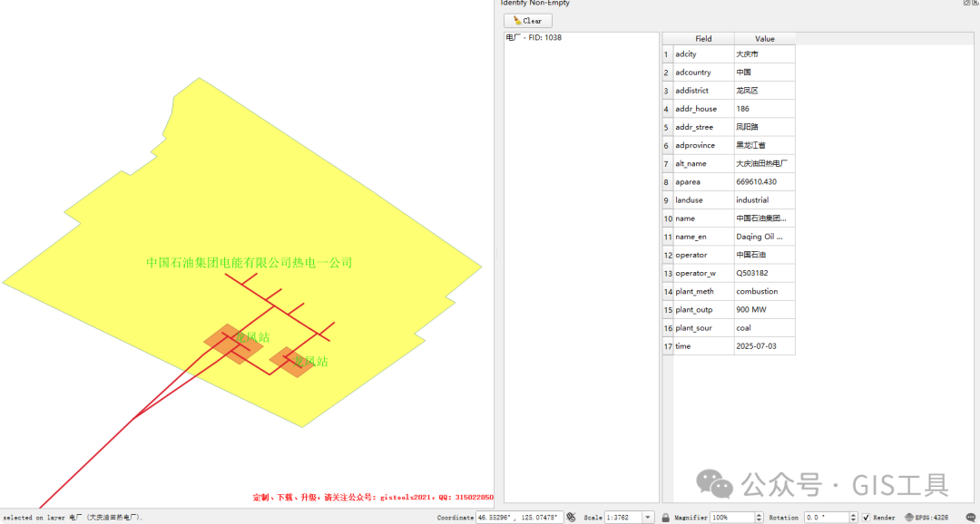Increase the Rotation value with up arrow

[854, 515]
